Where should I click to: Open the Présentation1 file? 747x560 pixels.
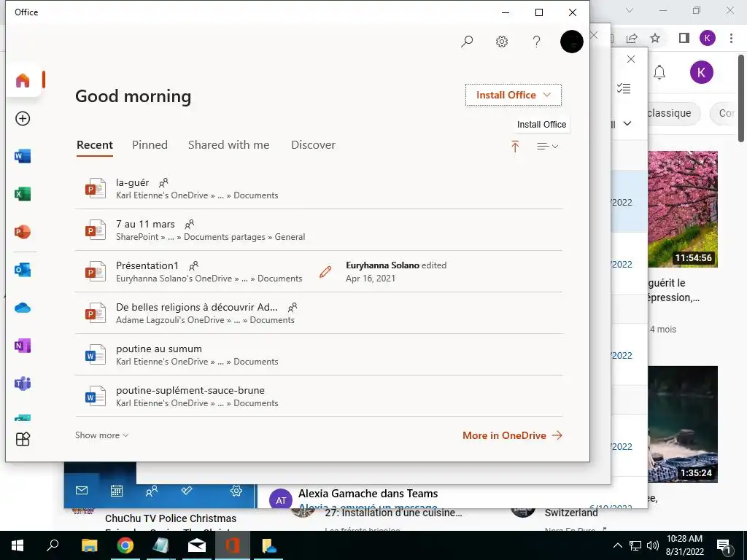click(x=319, y=271)
